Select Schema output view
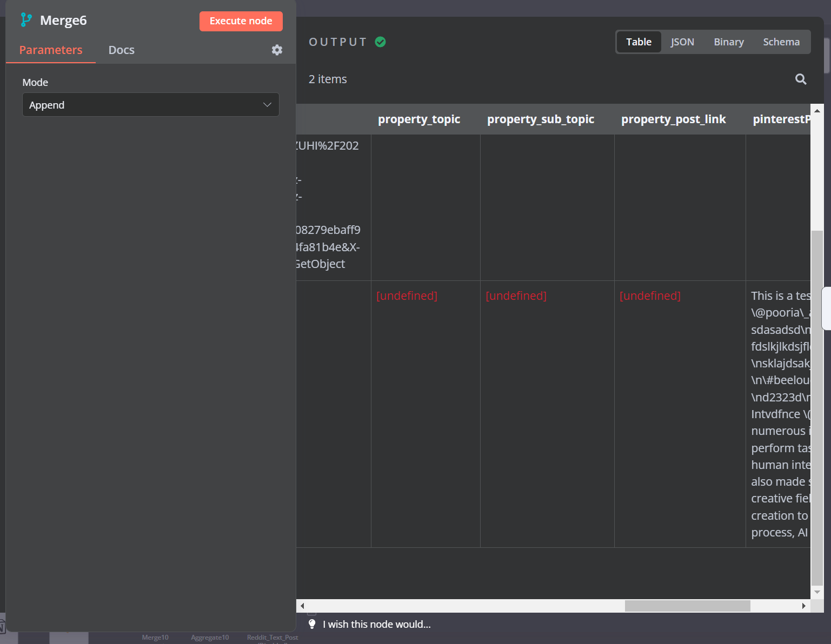Screen dimensions: 831x644 (x=781, y=42)
